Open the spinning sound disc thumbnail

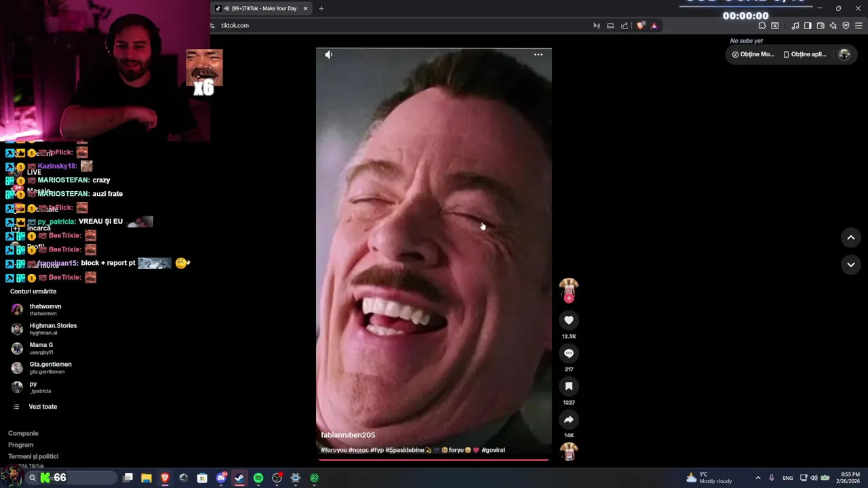(569, 451)
